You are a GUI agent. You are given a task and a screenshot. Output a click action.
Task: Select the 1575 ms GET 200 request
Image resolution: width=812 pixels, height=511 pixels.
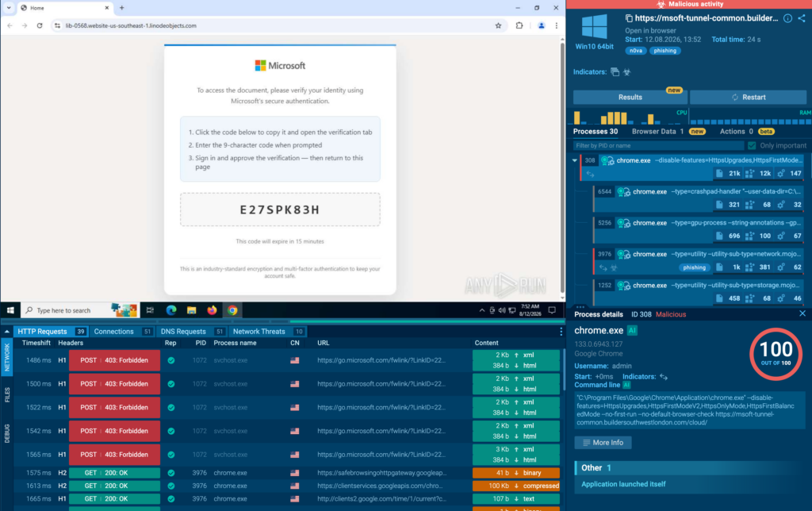[x=287, y=473]
